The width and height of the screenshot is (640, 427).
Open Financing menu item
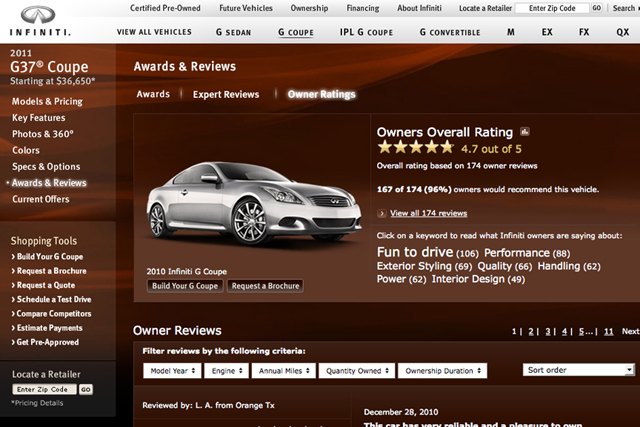pyautogui.click(x=362, y=8)
